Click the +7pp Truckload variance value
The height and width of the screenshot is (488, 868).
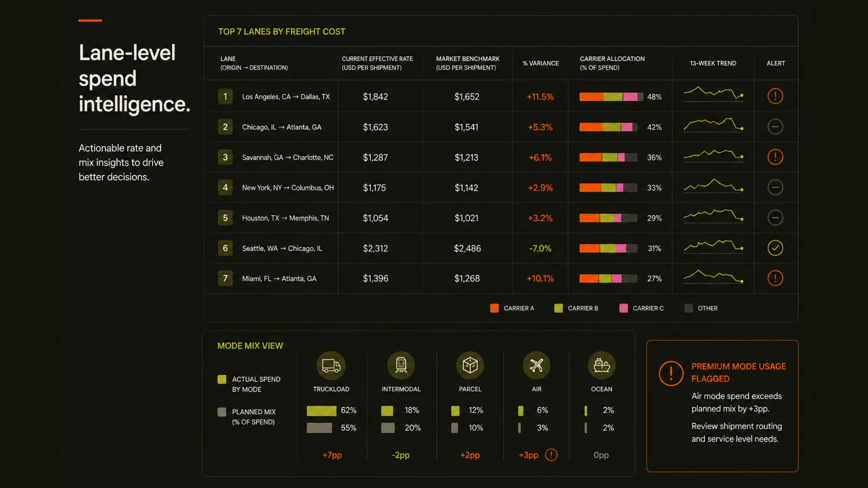coord(332,455)
